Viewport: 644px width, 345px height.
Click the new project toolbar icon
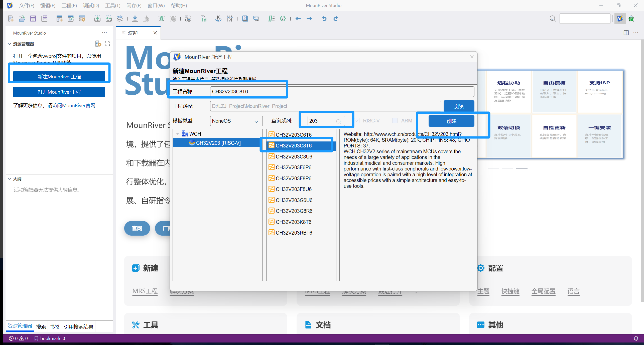[59, 19]
